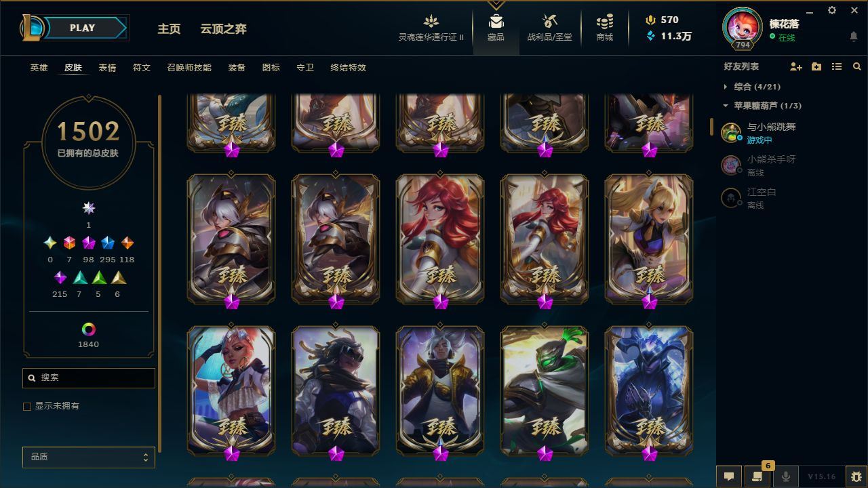
Task: Go to 云顶之弈 page
Action: [x=223, y=29]
